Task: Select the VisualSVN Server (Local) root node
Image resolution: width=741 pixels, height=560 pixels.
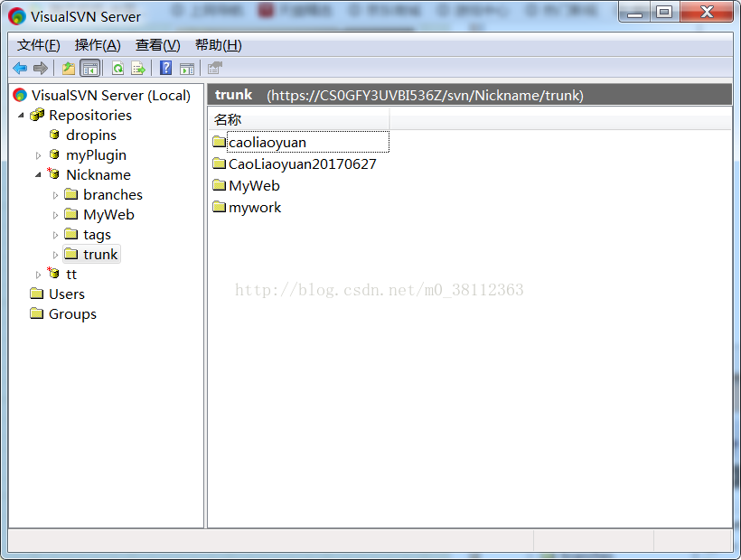Action: pyautogui.click(x=110, y=96)
